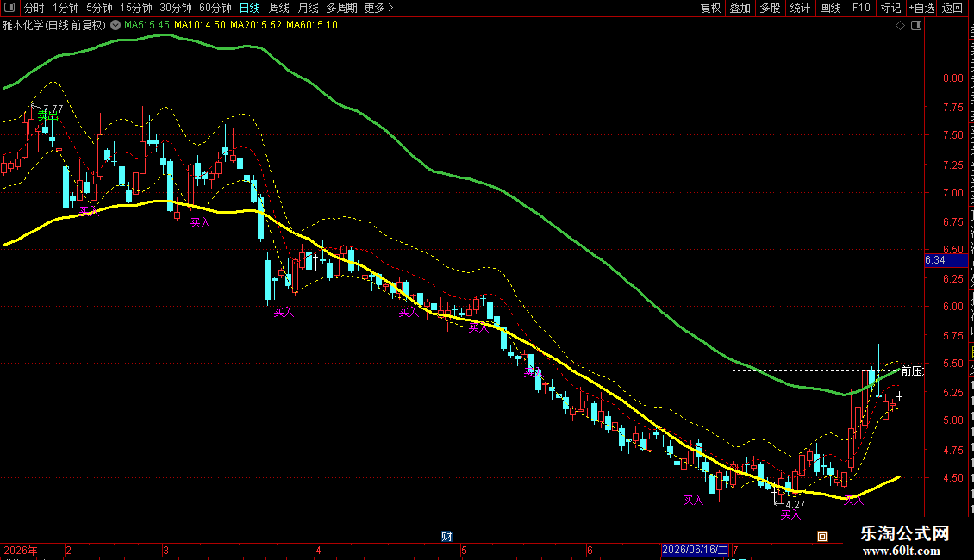Viewport: 974px width, 560px height.
Task: Click month 4 on time axis
Action: [x=318, y=550]
